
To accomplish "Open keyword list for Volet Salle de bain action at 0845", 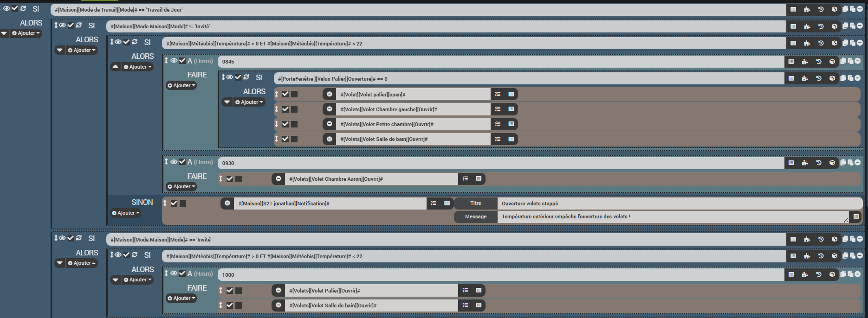I will [498, 139].
